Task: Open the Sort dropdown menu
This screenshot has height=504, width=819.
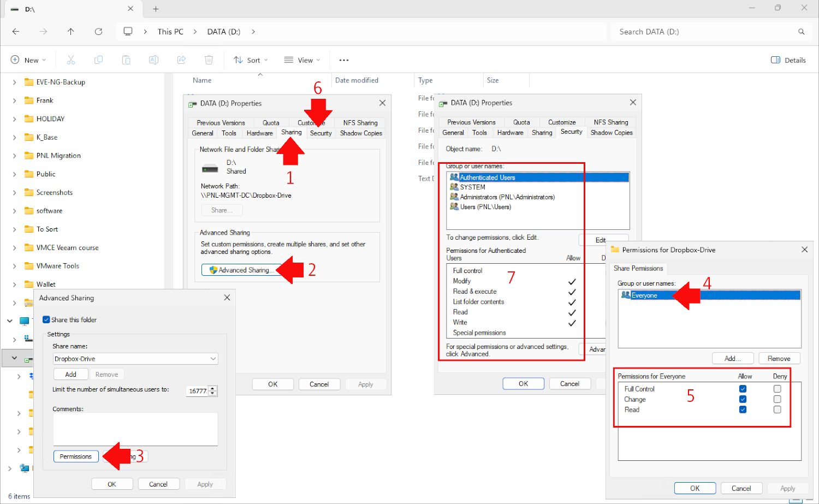Action: coord(251,60)
